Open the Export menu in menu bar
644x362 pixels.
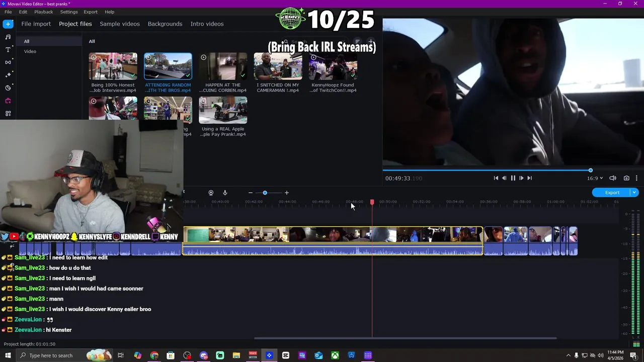91,12
